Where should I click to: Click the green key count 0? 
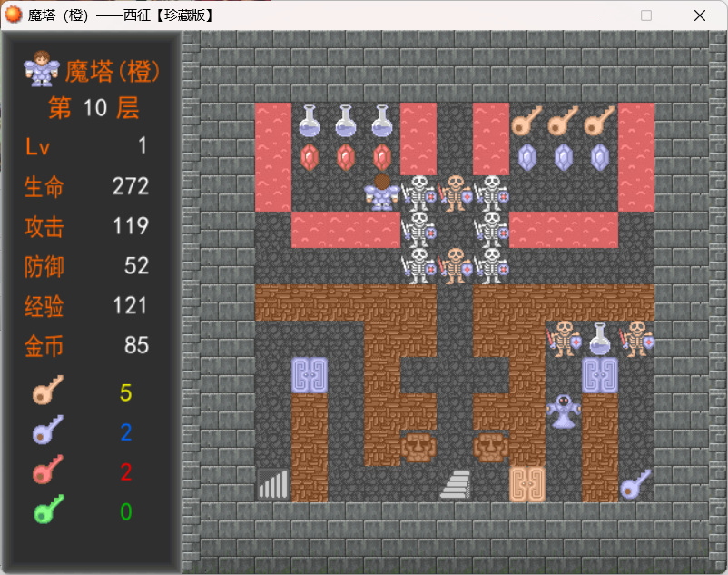126,512
